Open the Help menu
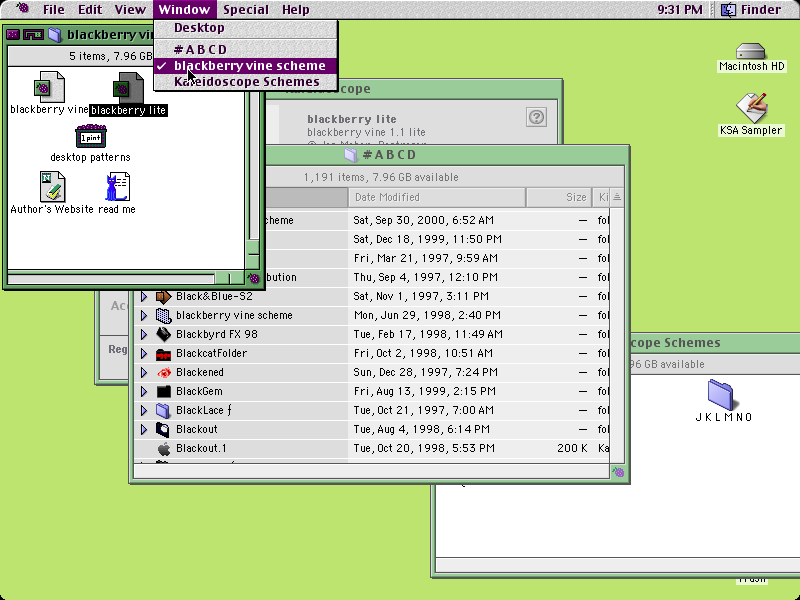Image resolution: width=800 pixels, height=600 pixels. pyautogui.click(x=295, y=10)
